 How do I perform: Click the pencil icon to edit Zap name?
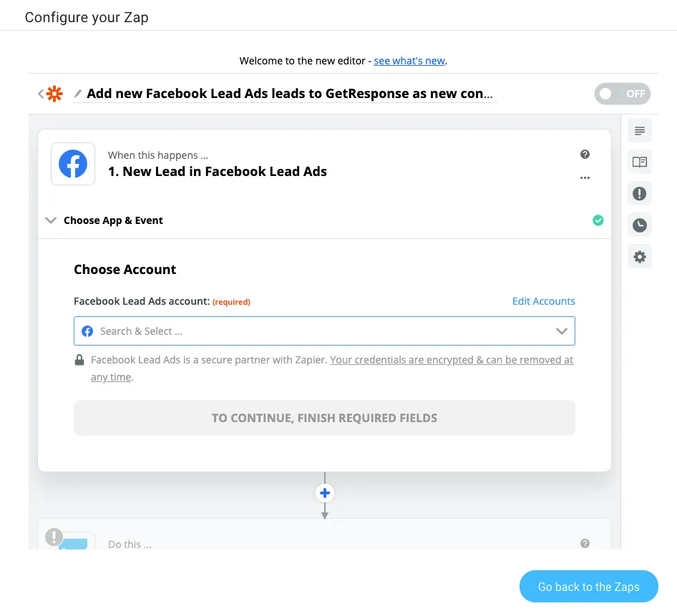click(78, 93)
